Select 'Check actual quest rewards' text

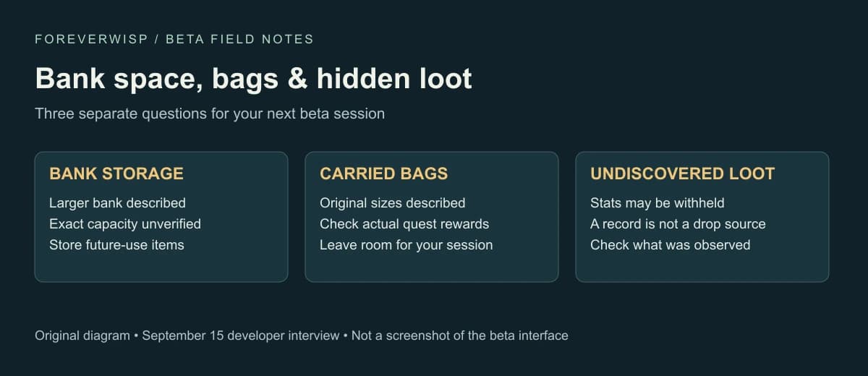[404, 223]
